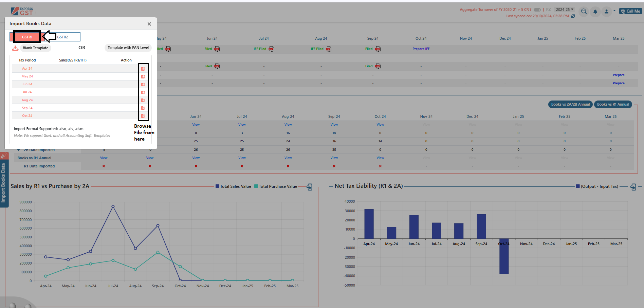This screenshot has width=644, height=308.
Task: Choose Template with PAN Level
Action: pyautogui.click(x=128, y=48)
